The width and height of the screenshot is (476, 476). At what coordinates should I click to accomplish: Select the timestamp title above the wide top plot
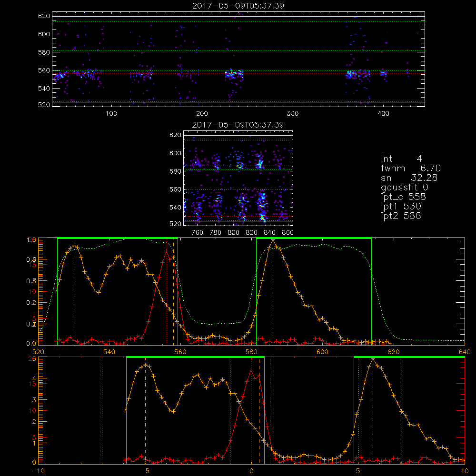point(238,6)
